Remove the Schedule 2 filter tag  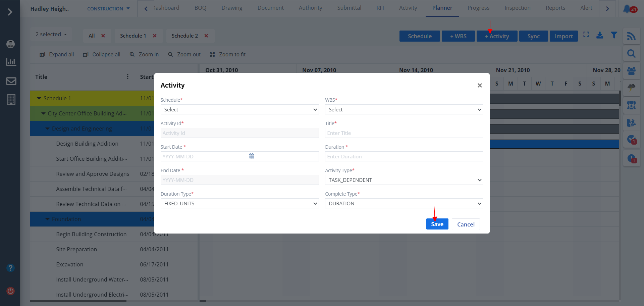coord(206,36)
